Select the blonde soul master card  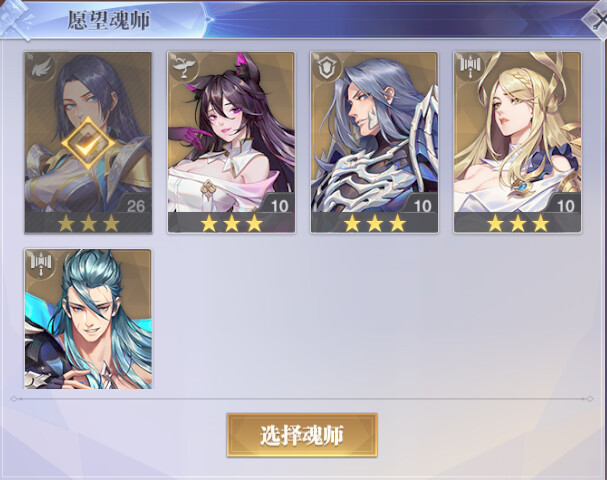click(518, 142)
